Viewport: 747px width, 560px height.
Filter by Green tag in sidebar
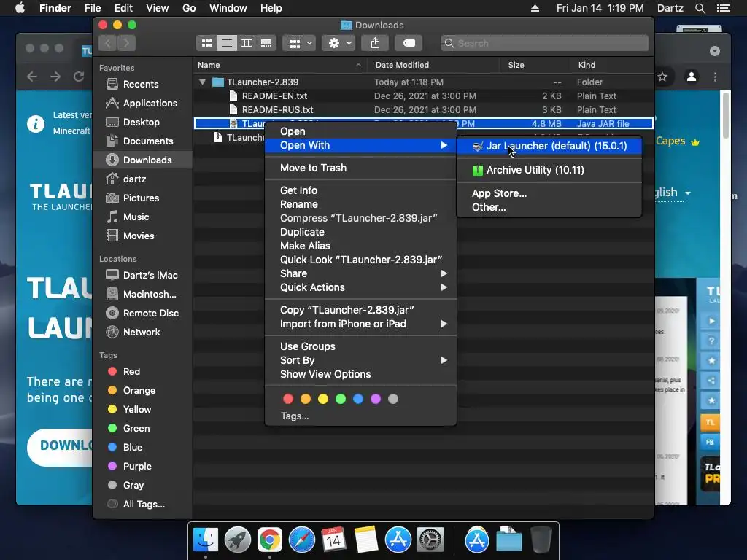coord(143,429)
